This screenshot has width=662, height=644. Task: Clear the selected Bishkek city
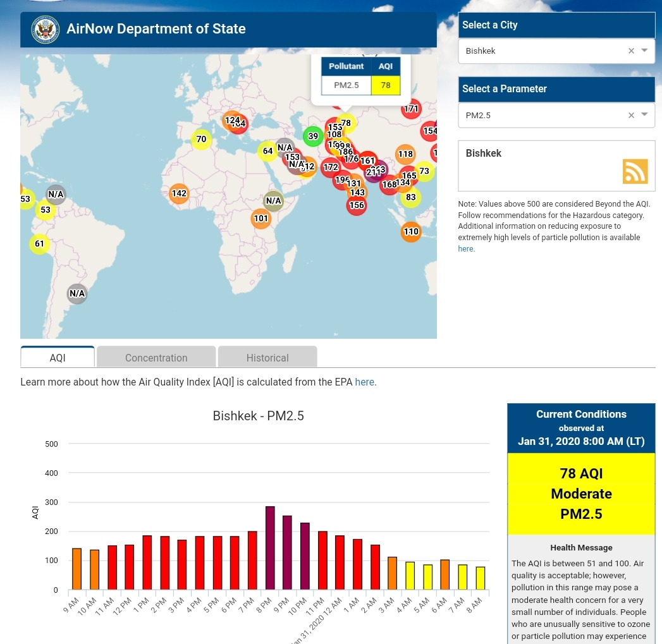point(631,51)
